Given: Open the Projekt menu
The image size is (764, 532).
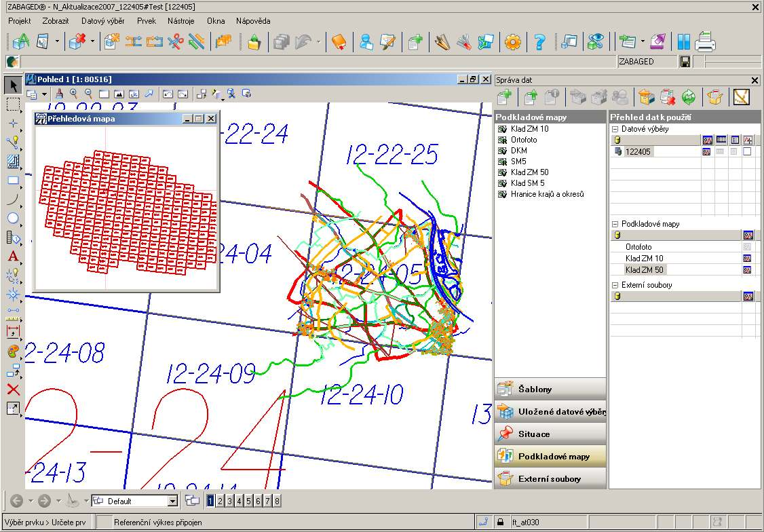Looking at the screenshot, I should tap(20, 21).
